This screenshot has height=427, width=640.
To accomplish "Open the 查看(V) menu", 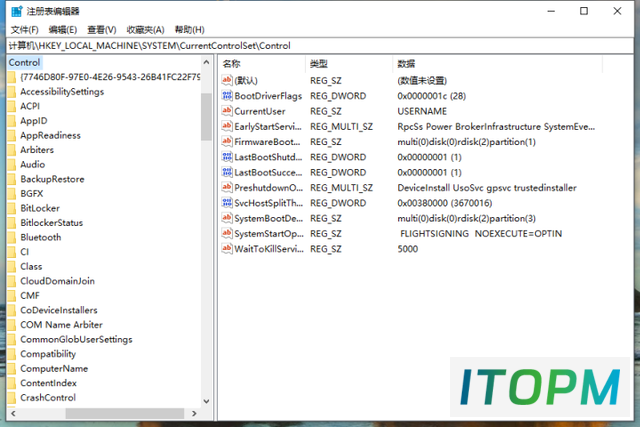I will pos(102,30).
